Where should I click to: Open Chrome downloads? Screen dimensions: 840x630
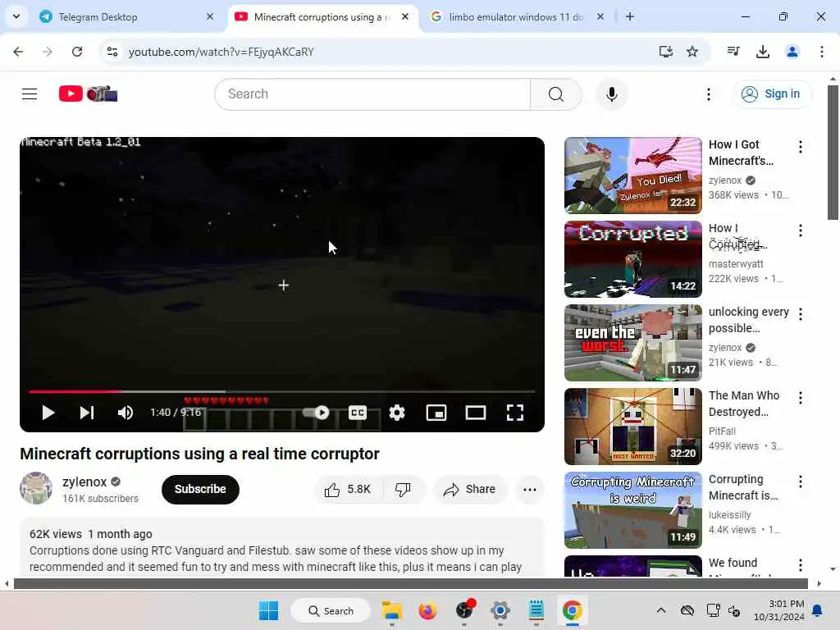[x=763, y=52]
